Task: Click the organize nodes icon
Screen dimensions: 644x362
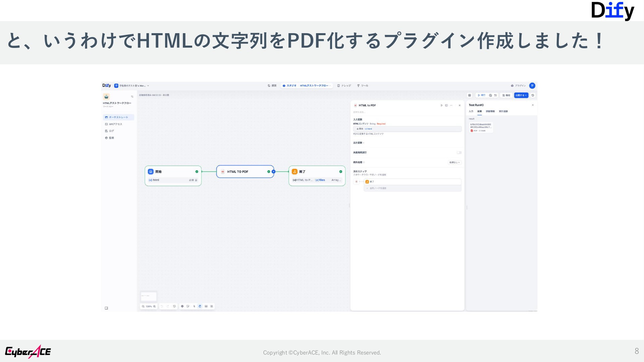Action: (212, 306)
